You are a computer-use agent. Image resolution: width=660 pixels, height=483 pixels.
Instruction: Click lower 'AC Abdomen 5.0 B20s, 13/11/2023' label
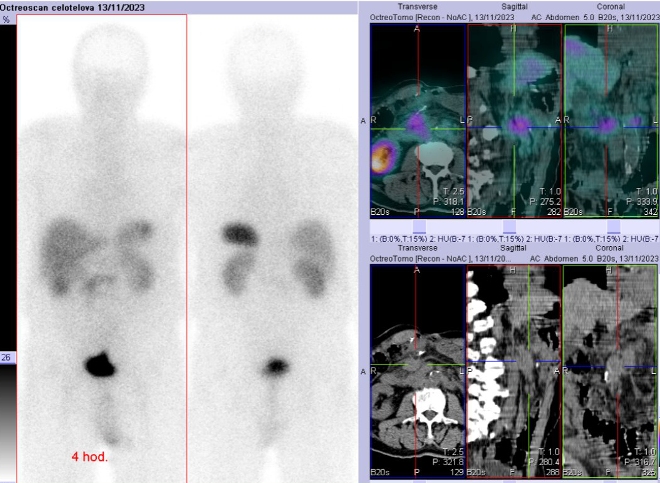596,259
